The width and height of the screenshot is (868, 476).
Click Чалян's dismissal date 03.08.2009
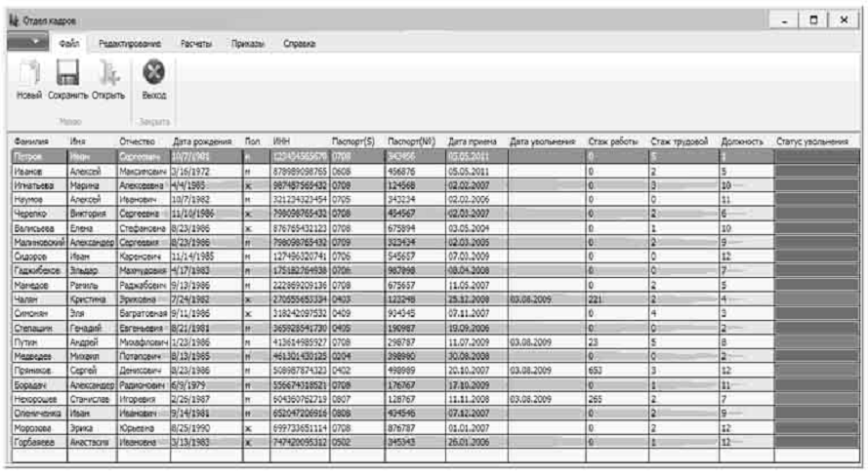[x=547, y=299]
